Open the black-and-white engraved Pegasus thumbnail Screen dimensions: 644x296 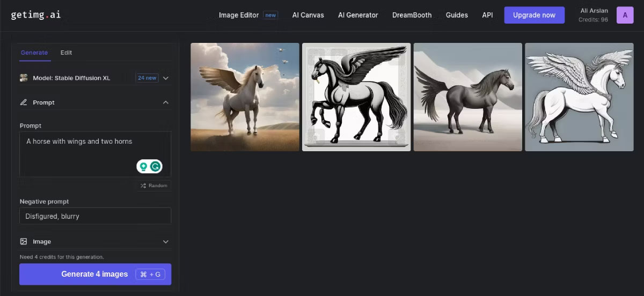356,97
